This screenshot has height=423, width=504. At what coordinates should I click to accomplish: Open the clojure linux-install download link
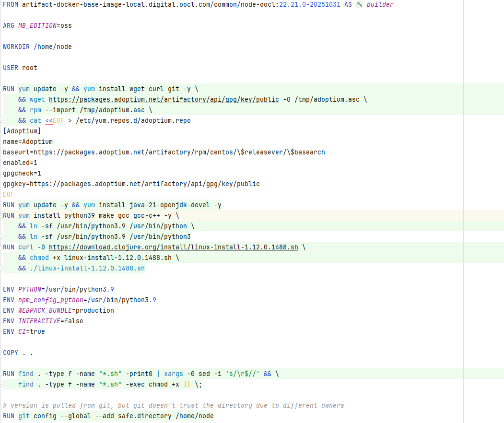173,247
